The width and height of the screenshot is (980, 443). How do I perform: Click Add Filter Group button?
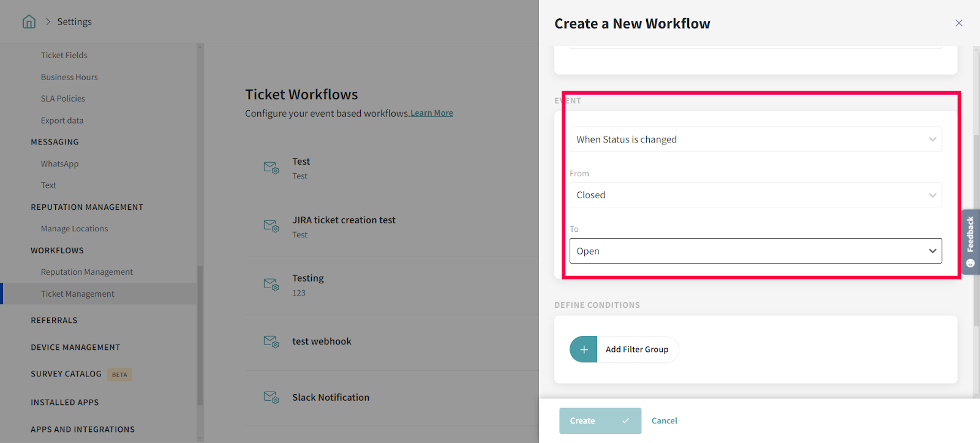click(x=636, y=349)
